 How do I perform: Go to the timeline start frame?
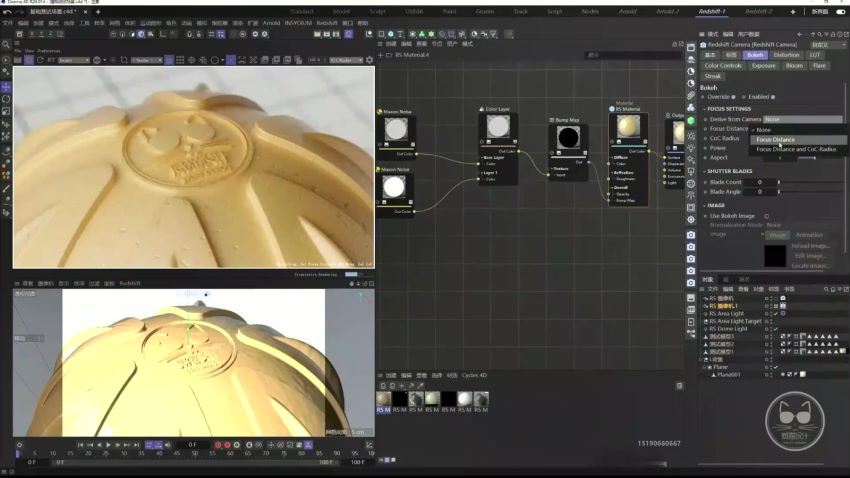pyautogui.click(x=80, y=445)
